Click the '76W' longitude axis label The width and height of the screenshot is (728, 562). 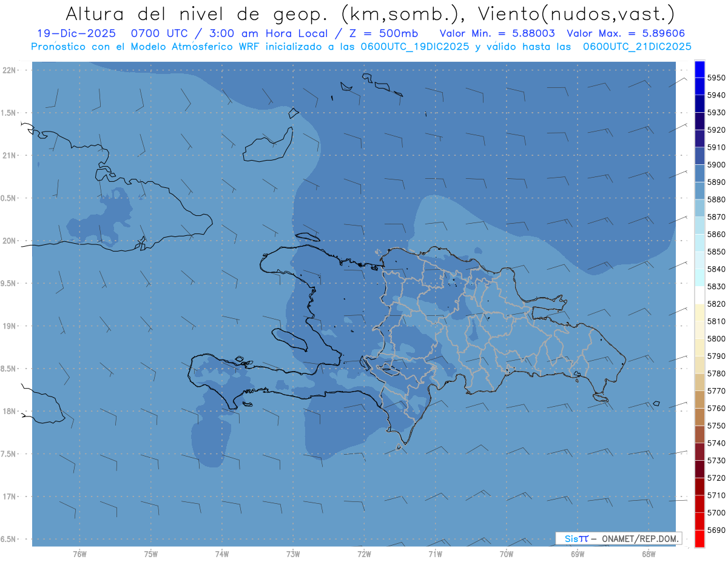pos(79,554)
